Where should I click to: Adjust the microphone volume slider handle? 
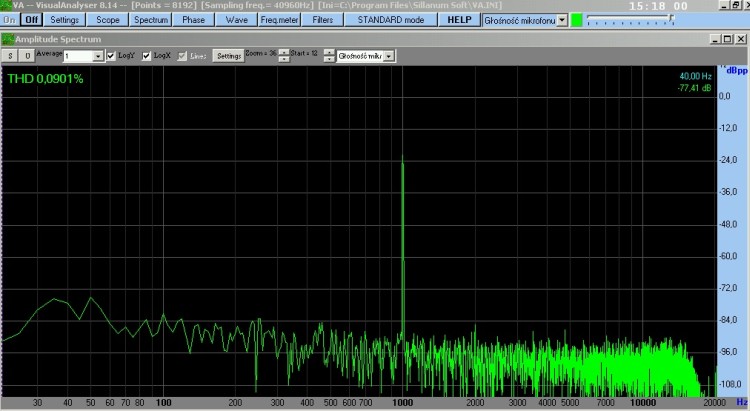[671, 19]
